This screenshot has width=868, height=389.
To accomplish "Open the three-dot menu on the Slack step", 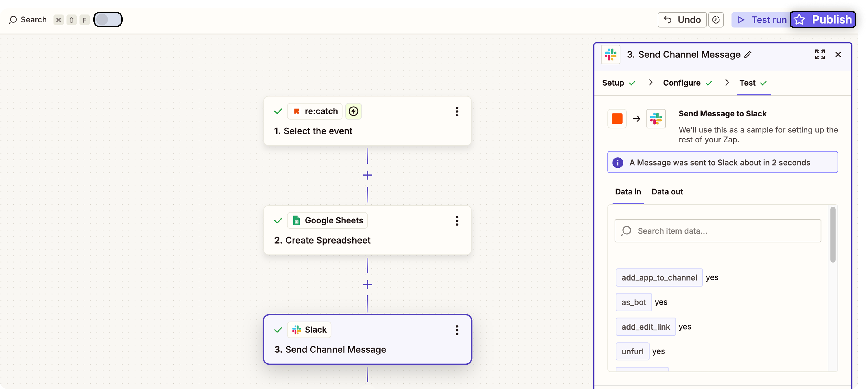I will click(457, 330).
